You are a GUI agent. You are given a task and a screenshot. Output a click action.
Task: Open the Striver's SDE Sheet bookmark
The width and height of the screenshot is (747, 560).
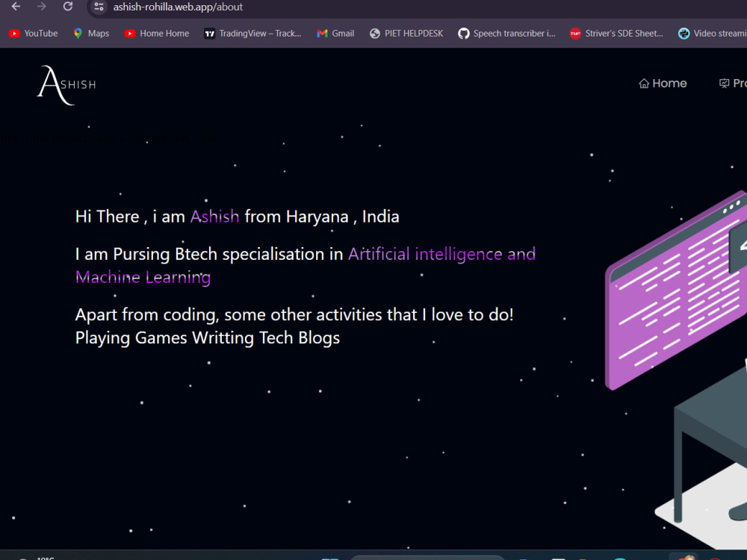pos(616,34)
